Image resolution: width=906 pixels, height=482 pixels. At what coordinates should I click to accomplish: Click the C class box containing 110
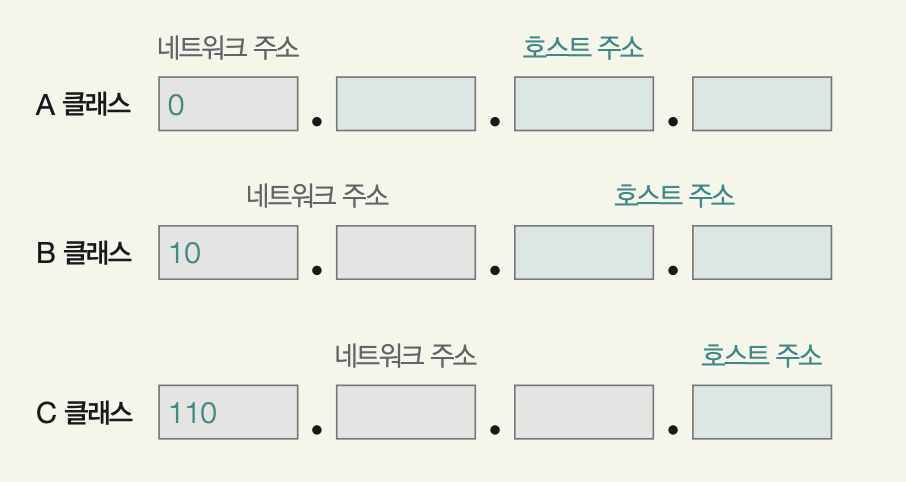coord(228,412)
